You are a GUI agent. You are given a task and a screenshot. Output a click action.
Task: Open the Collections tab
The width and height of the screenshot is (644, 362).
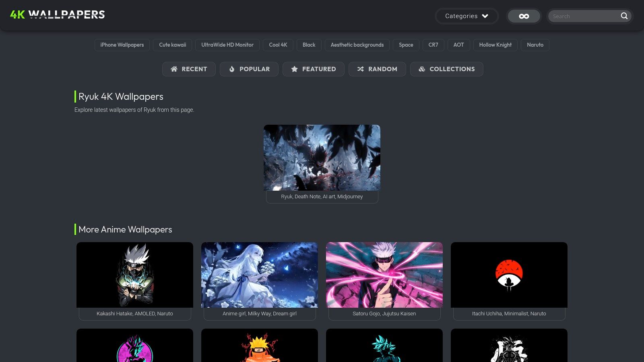(447, 69)
